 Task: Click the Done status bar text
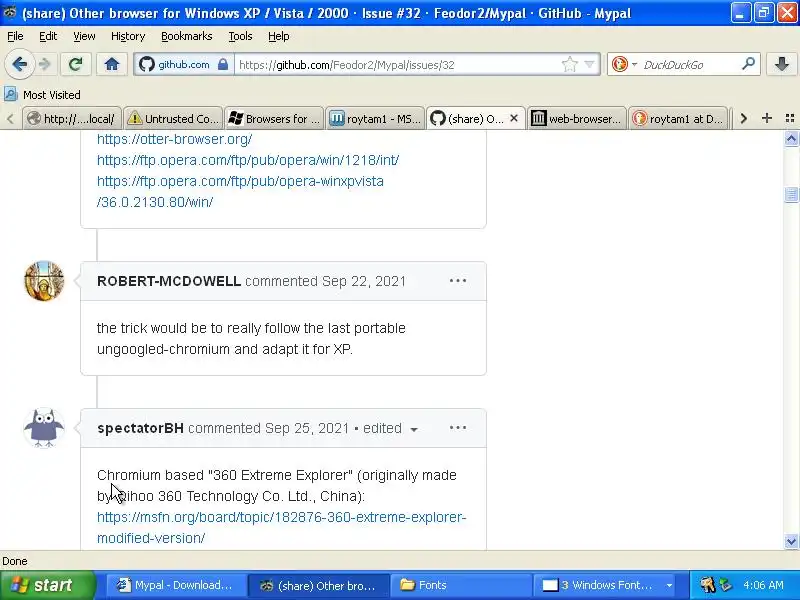coord(15,561)
